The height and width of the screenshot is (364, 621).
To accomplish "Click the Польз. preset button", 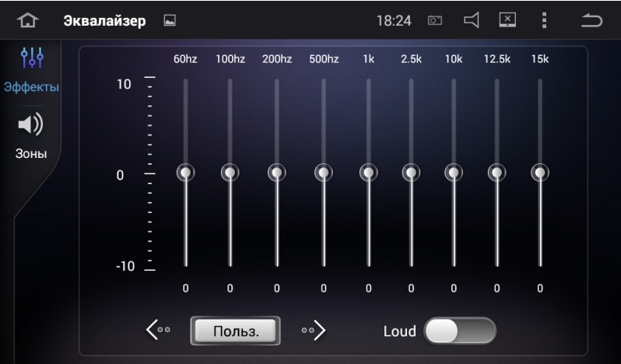I will pos(236,331).
